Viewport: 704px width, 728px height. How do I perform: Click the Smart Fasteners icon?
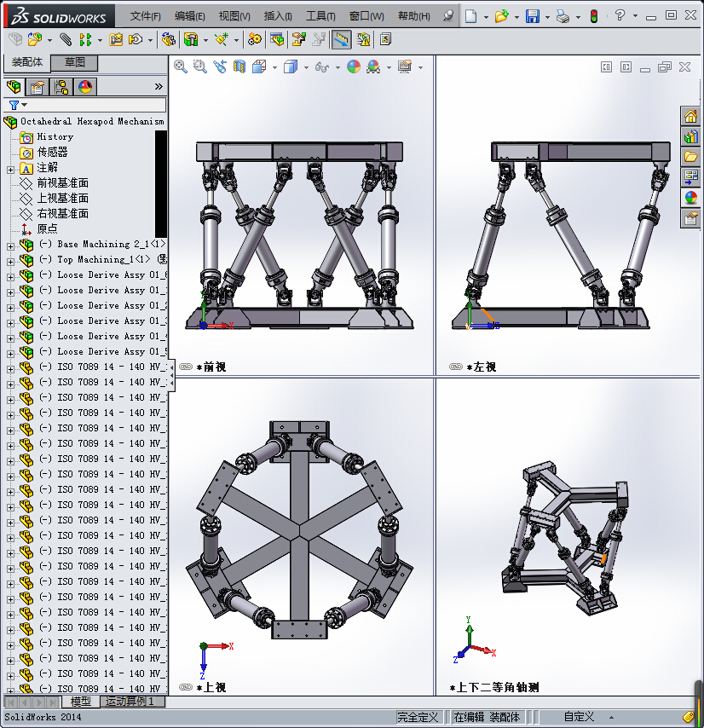coord(116,39)
